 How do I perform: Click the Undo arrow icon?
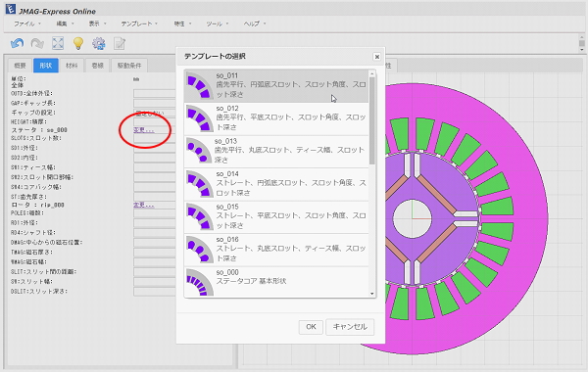coord(18,43)
